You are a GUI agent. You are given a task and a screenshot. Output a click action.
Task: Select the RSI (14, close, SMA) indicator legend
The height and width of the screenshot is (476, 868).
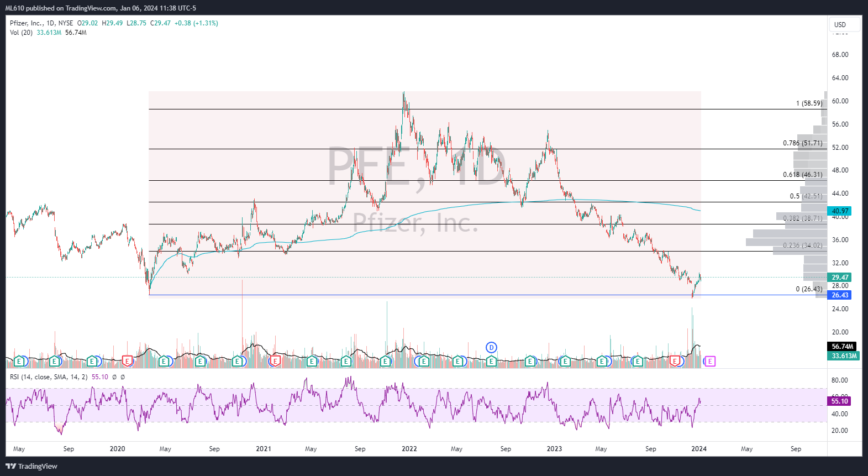pos(49,377)
